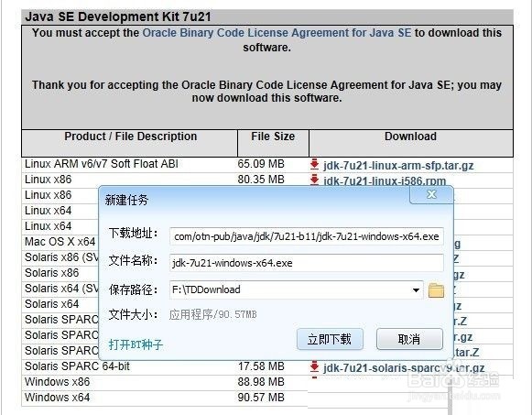Click the 'Java SE Development Kit 7u21' heading
Viewport: 532px width, 415px height.
[x=118, y=17]
